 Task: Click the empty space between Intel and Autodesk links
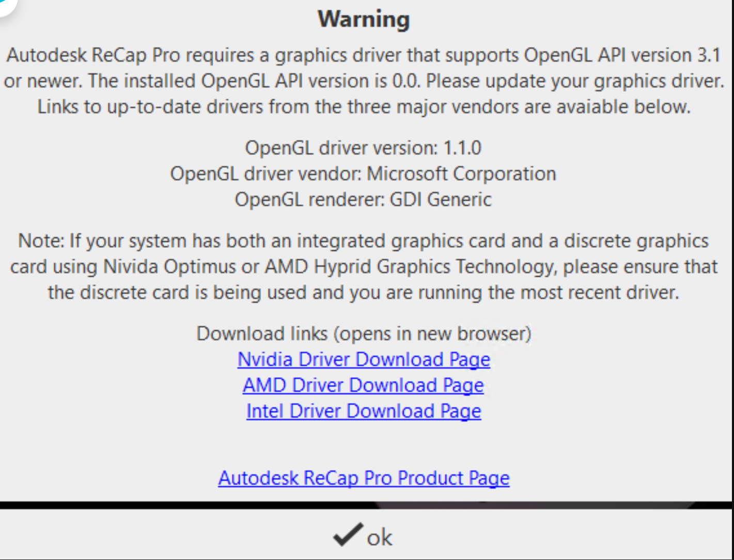click(364, 444)
